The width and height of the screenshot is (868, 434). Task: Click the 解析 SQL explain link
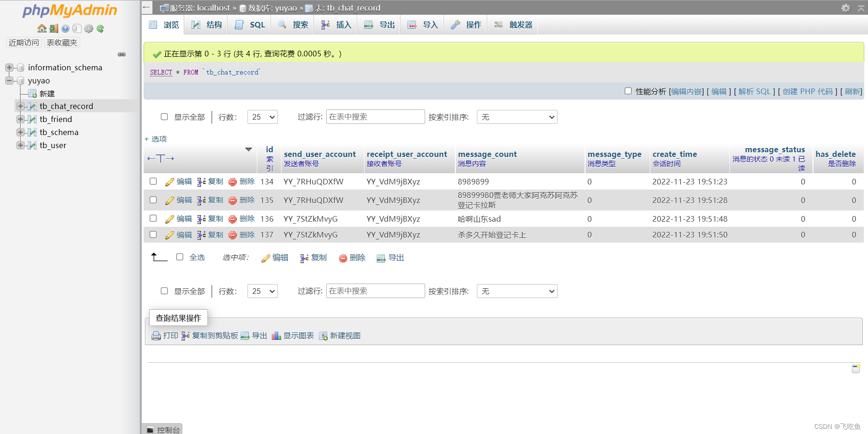coord(755,92)
